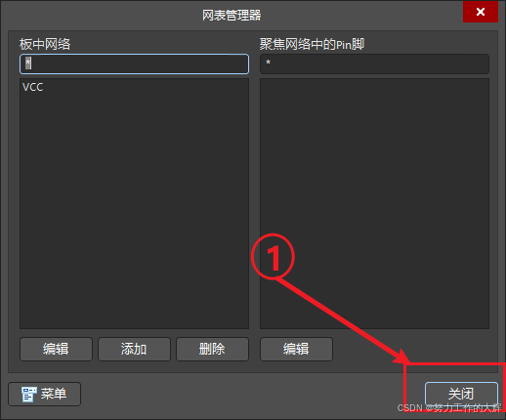This screenshot has height=420, width=506.
Task: Click the 聚焦网络中的Pin脚 label
Action: (x=312, y=44)
